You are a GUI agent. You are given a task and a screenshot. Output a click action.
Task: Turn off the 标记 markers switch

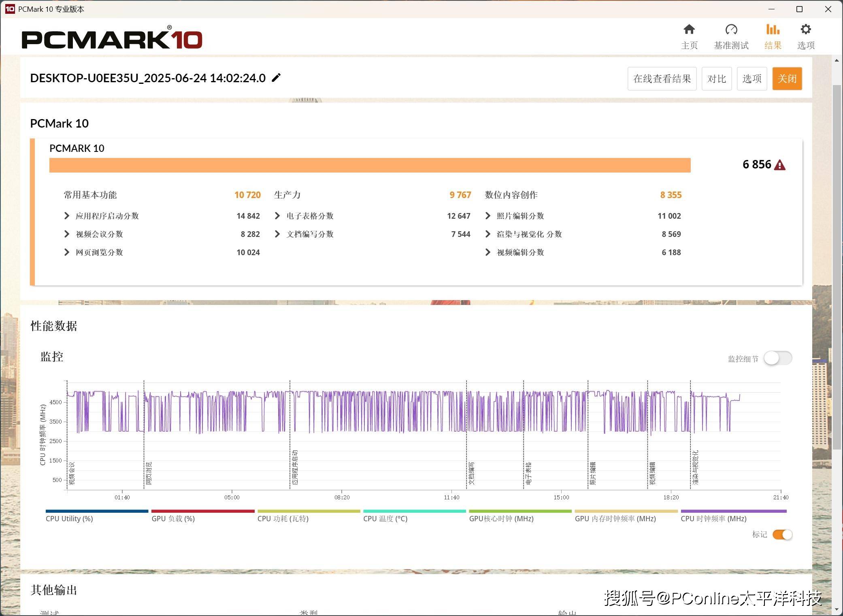tap(782, 535)
